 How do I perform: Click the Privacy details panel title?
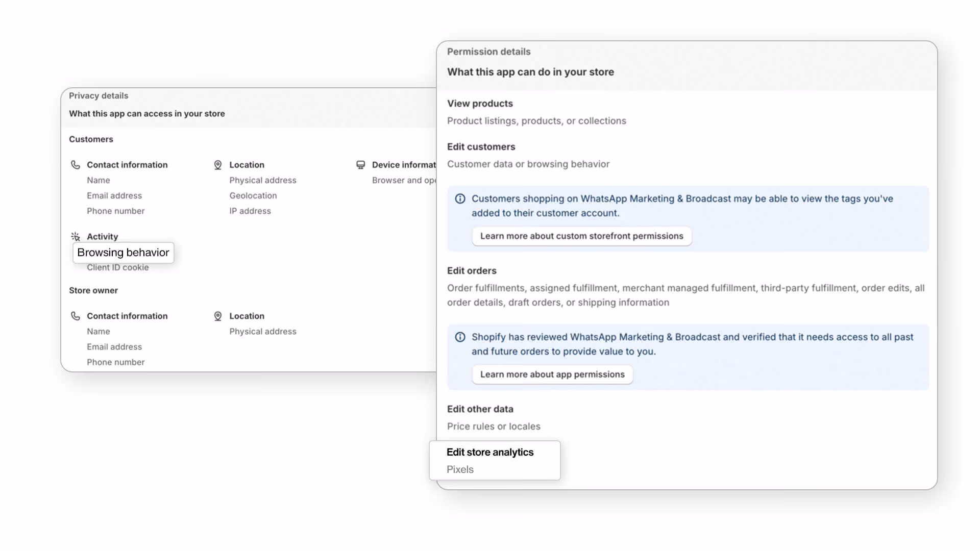99,95
